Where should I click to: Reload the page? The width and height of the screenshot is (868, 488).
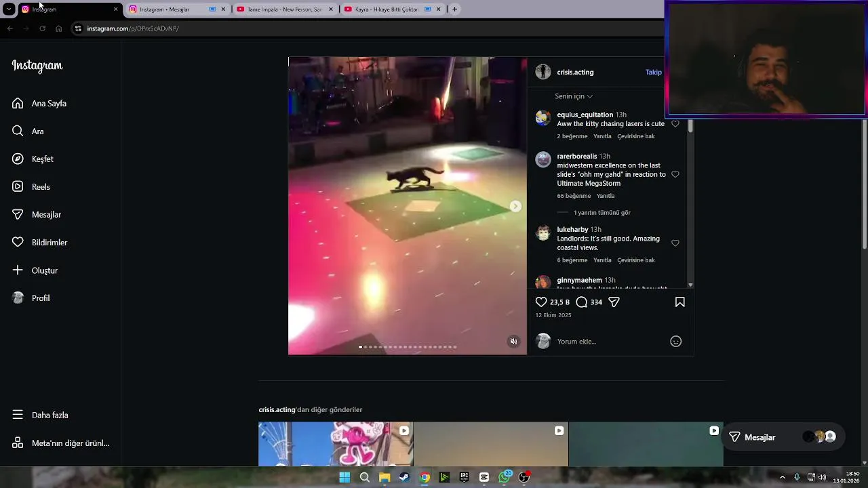[x=42, y=28]
